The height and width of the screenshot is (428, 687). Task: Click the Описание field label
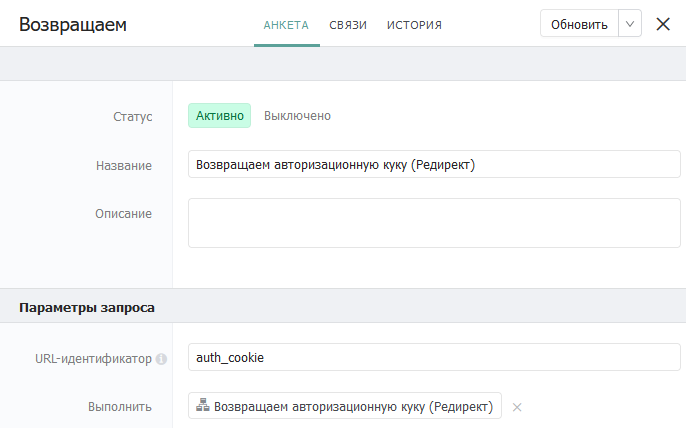click(124, 214)
